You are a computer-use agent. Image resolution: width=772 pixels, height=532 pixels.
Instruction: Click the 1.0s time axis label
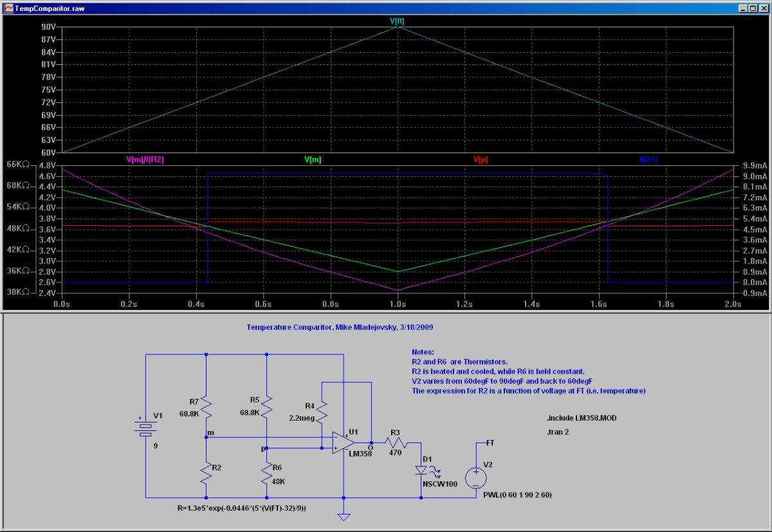tap(398, 303)
